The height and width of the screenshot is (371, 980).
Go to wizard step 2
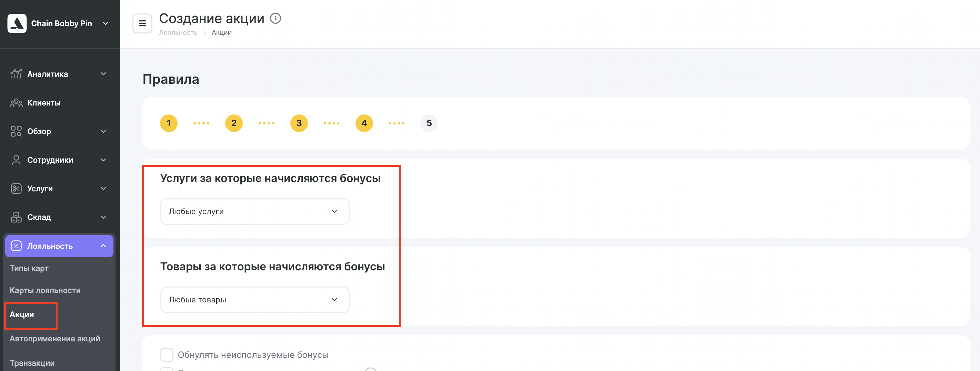234,123
